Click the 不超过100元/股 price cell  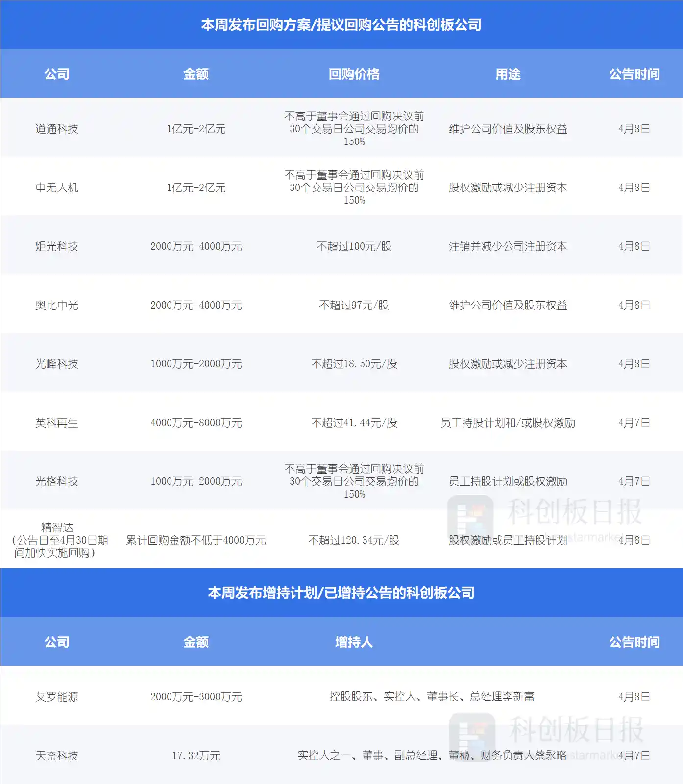(x=354, y=246)
